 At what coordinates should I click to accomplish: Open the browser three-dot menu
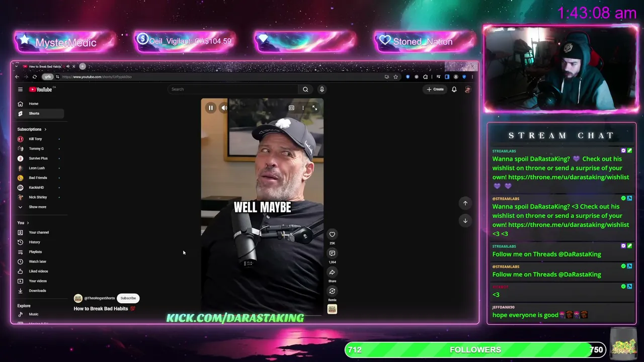(472, 77)
